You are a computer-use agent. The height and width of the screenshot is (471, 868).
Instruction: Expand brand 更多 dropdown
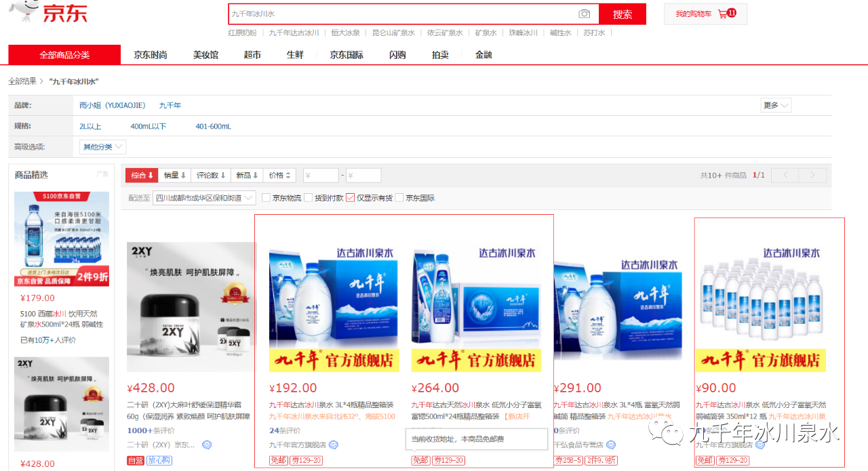[x=776, y=105]
